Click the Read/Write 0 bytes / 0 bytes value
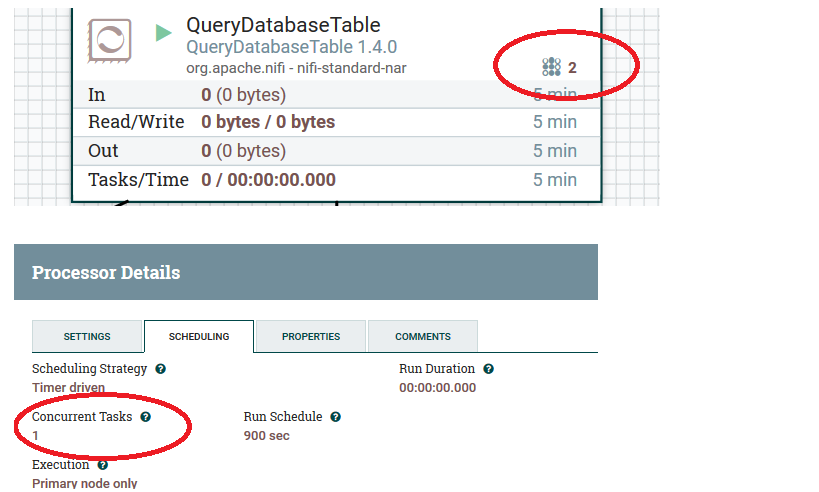Viewport: 819px width, 492px height. pyautogui.click(x=268, y=122)
